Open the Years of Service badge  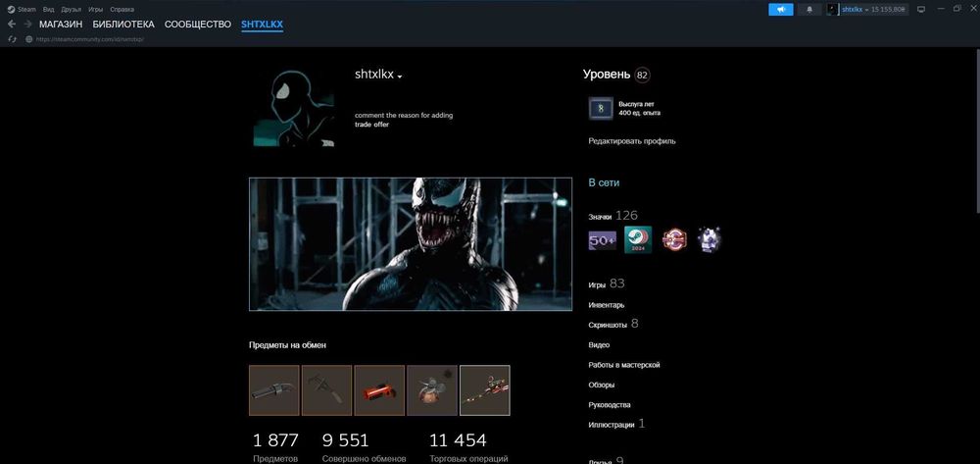(601, 109)
